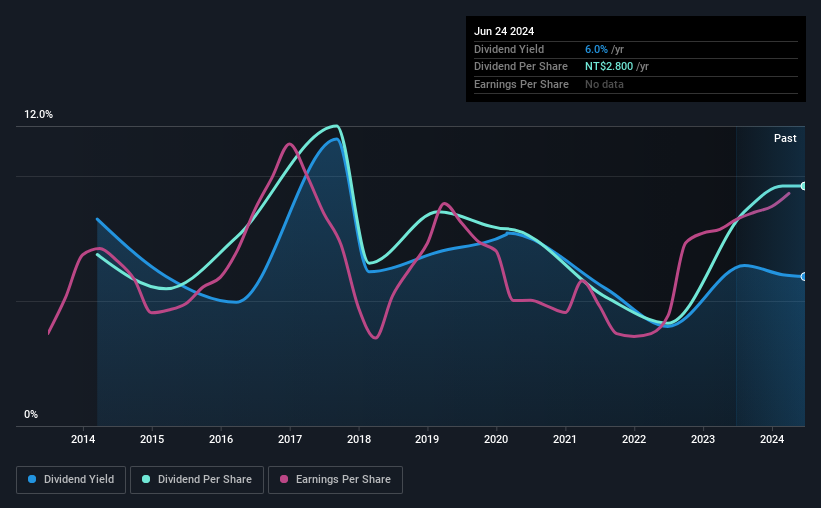Image resolution: width=821 pixels, height=508 pixels.
Task: Click the 2014 x-axis label
Action: pos(83,439)
